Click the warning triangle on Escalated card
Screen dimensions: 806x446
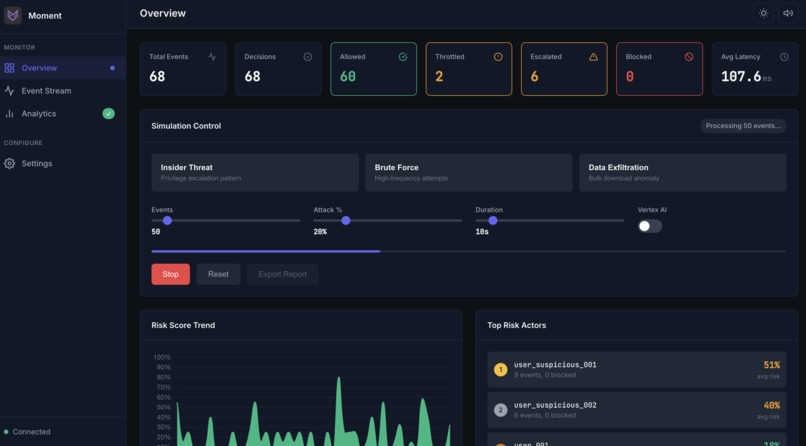pos(593,57)
